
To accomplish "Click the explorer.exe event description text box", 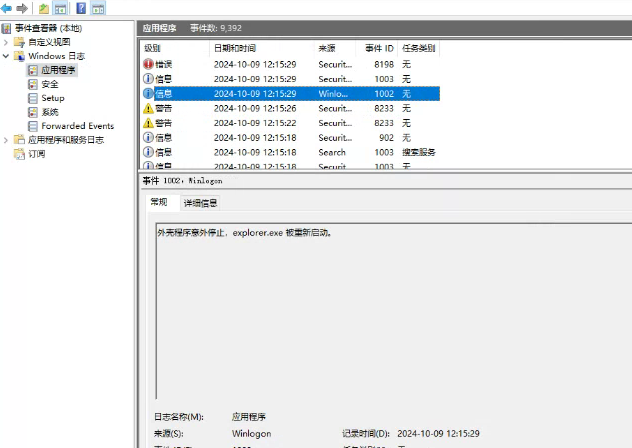I will 390,300.
